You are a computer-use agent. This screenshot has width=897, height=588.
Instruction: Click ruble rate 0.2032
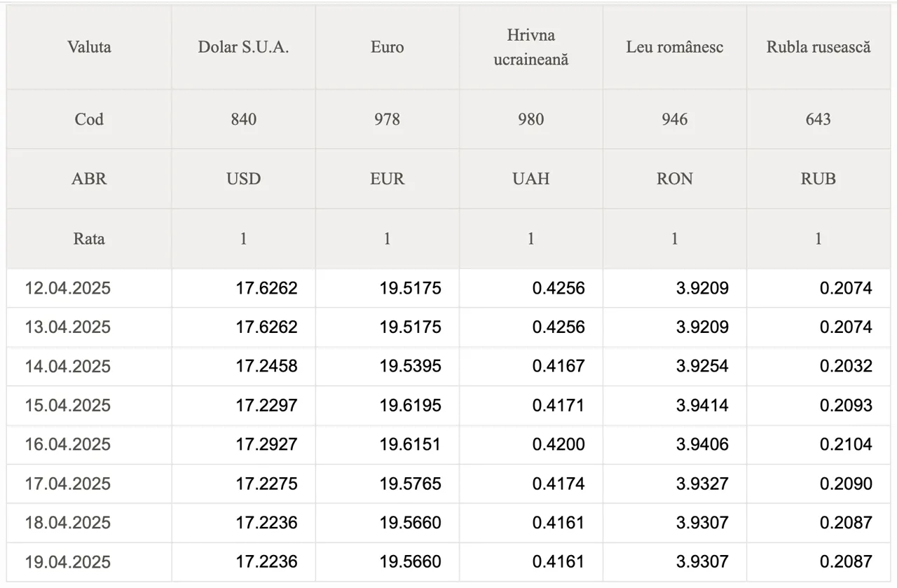(846, 367)
